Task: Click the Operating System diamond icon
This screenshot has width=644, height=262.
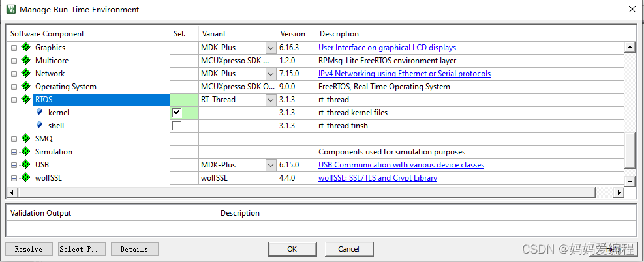Action: click(26, 87)
